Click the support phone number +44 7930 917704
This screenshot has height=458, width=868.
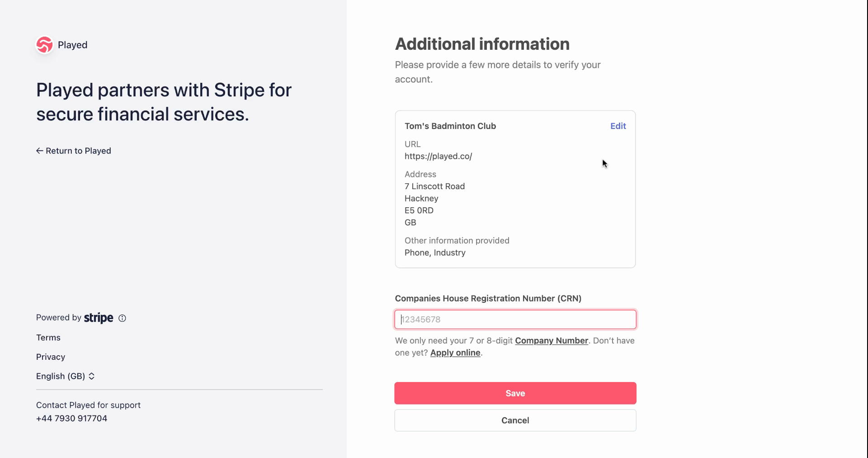tap(72, 419)
